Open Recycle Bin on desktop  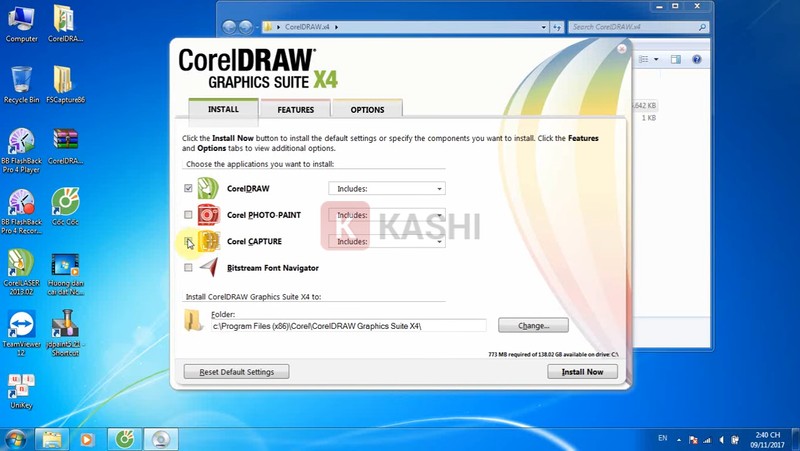(20, 80)
